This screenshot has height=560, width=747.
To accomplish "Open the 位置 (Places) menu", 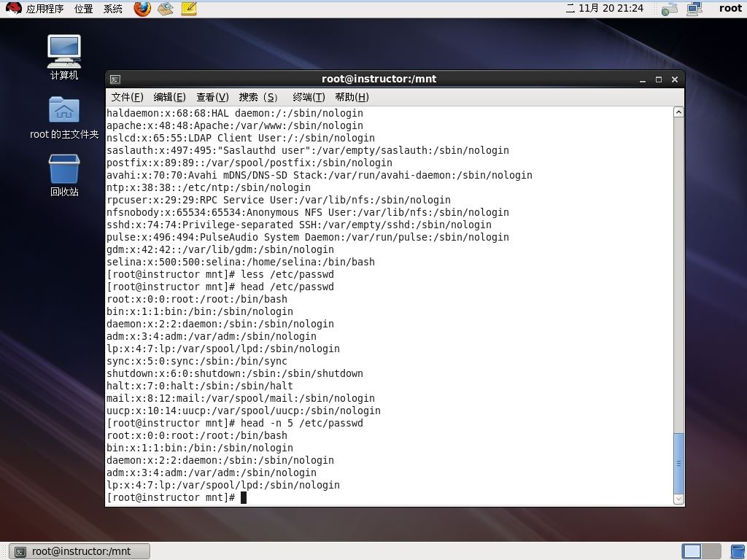I will click(x=84, y=9).
